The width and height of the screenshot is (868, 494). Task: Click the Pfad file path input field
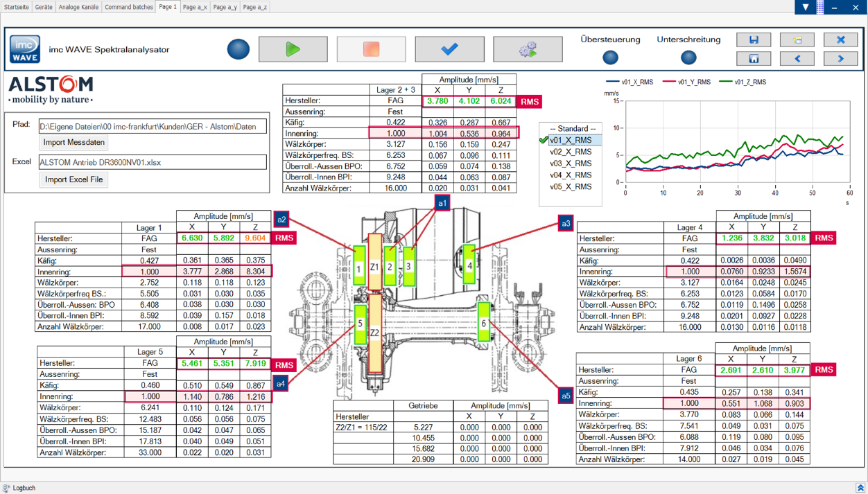click(153, 127)
